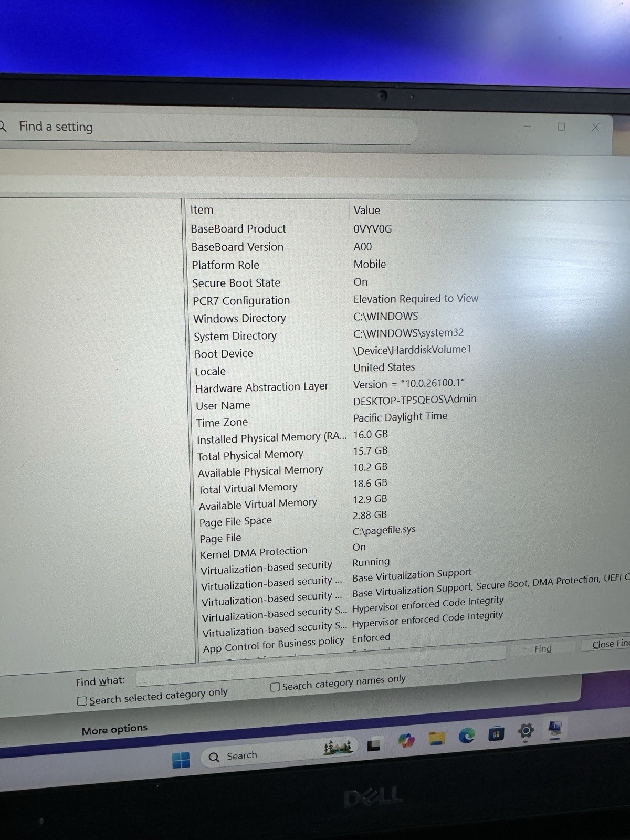630x840 pixels.
Task: Enable Search category names only
Action: click(275, 687)
